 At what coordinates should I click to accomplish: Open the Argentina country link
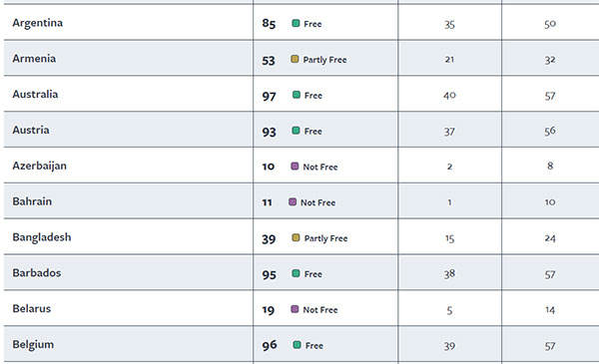(x=38, y=23)
